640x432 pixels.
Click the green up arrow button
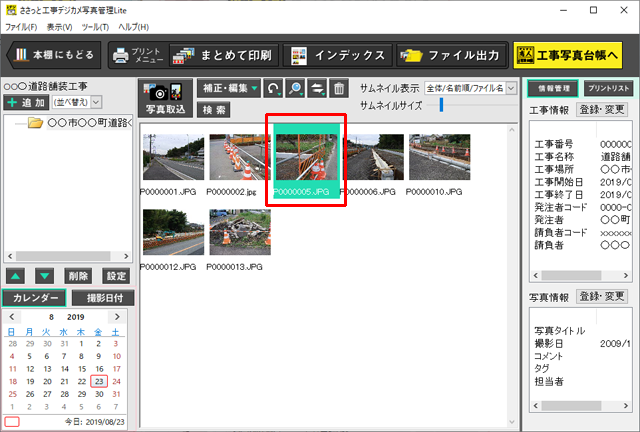pyautogui.click(x=16, y=276)
